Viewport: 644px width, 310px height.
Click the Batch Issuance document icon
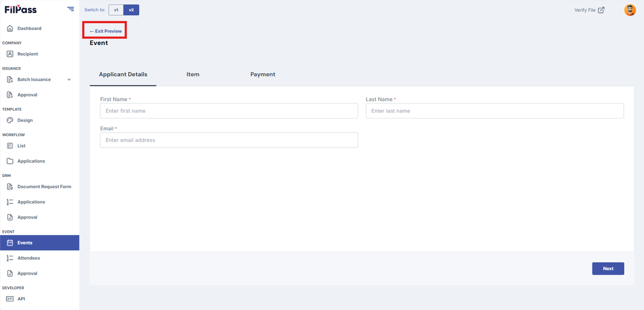click(x=10, y=79)
